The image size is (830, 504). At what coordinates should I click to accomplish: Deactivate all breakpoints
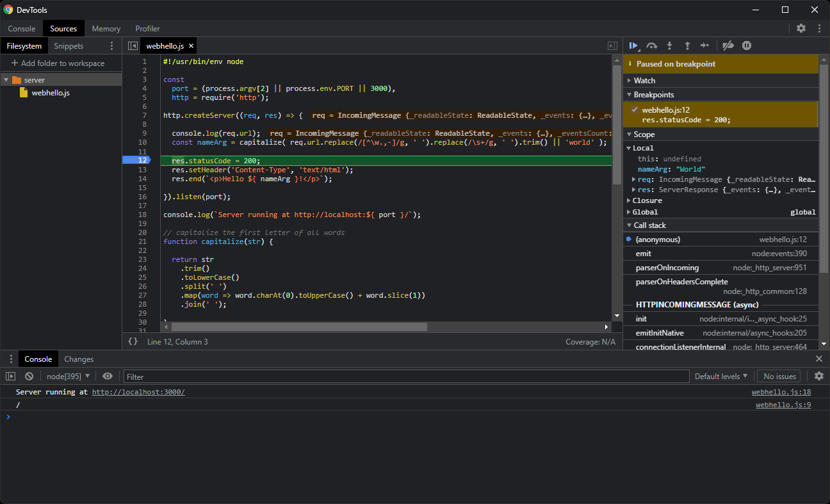coord(728,45)
